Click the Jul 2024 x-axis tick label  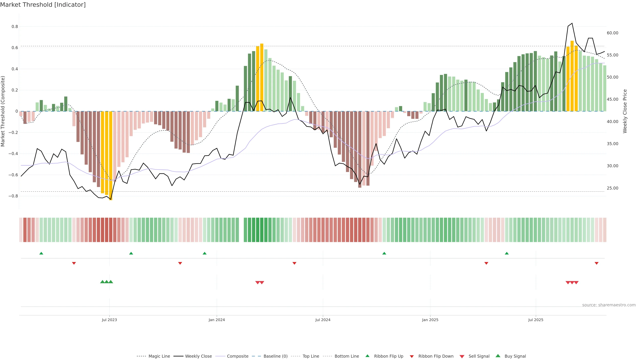323,320
